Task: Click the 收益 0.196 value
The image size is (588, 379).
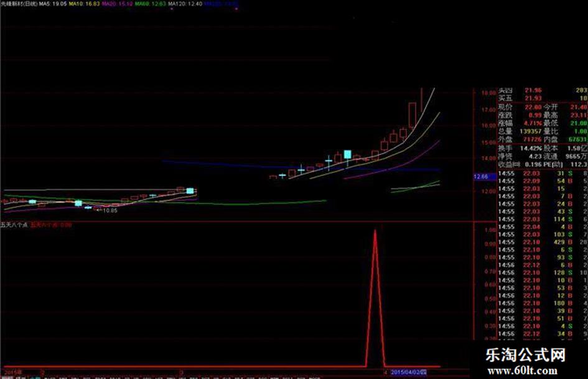Action: (x=533, y=164)
